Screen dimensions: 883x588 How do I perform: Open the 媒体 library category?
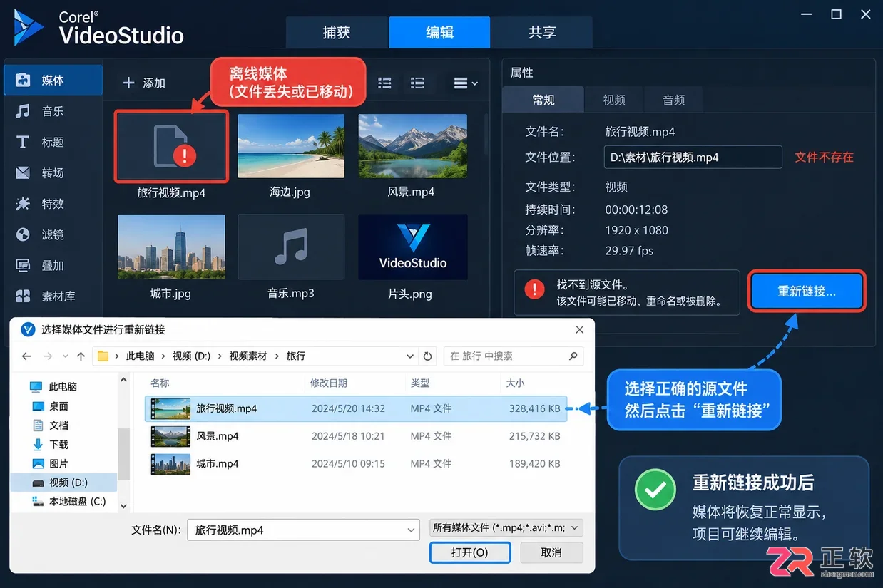point(53,80)
